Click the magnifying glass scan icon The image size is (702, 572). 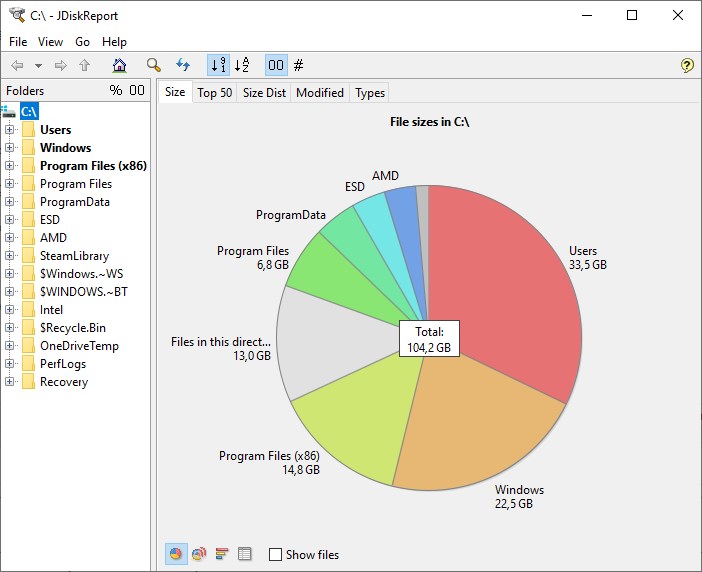coord(153,65)
